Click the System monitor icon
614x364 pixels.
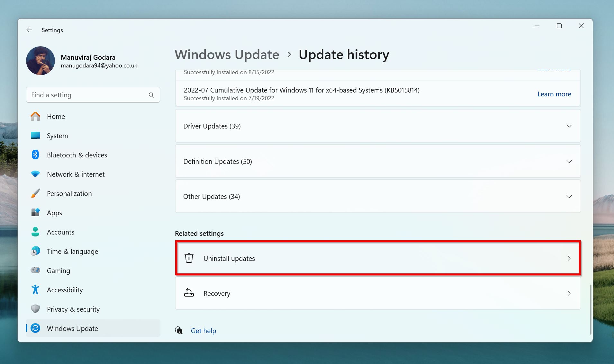(x=35, y=136)
